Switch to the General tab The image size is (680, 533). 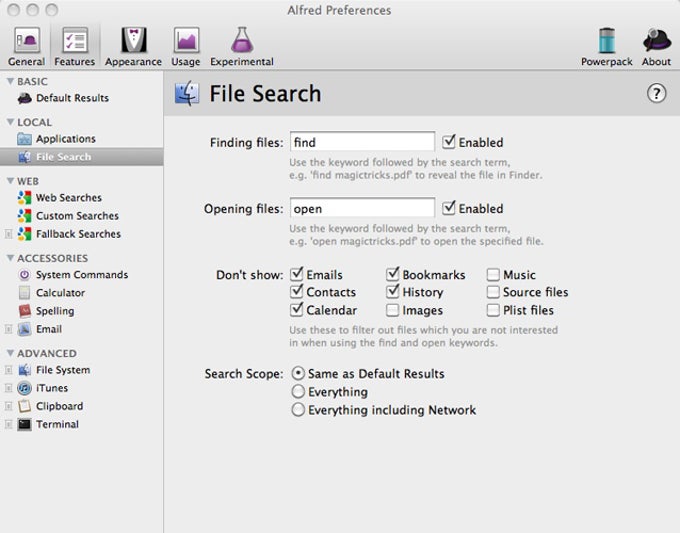pyautogui.click(x=26, y=46)
